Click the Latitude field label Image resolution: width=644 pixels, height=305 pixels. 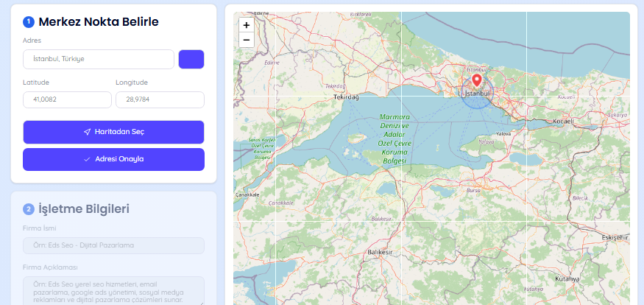click(x=36, y=83)
